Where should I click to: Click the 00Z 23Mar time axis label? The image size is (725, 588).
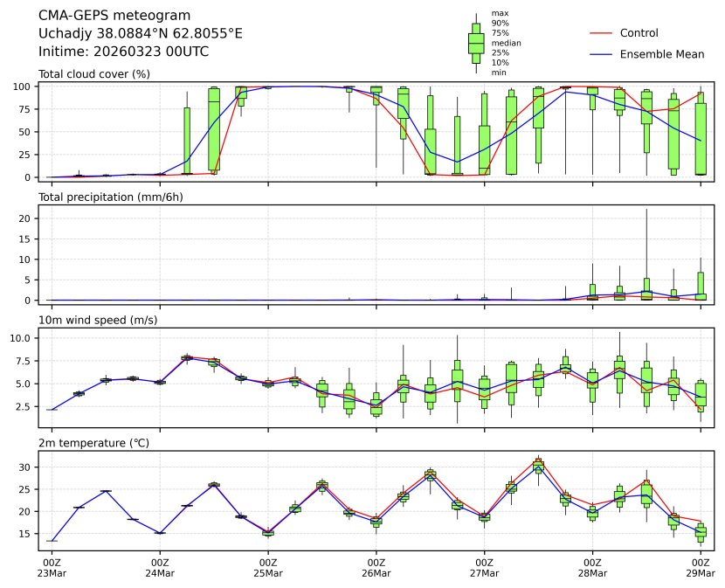pos(52,567)
